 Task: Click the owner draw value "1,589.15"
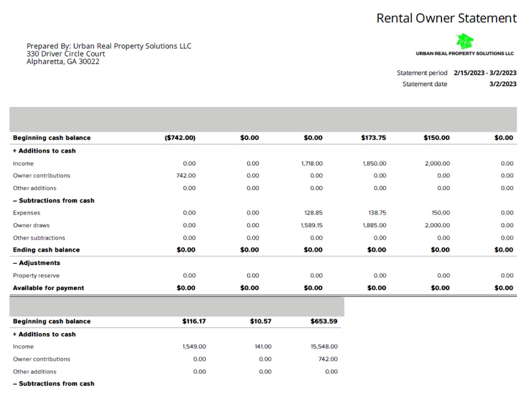pos(312,226)
